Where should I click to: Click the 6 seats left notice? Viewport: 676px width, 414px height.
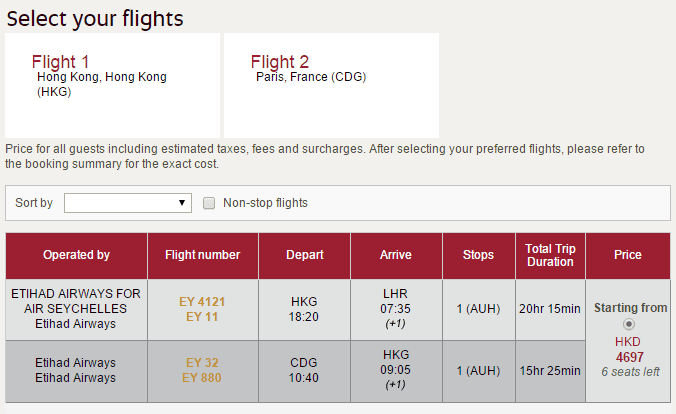coord(630,372)
